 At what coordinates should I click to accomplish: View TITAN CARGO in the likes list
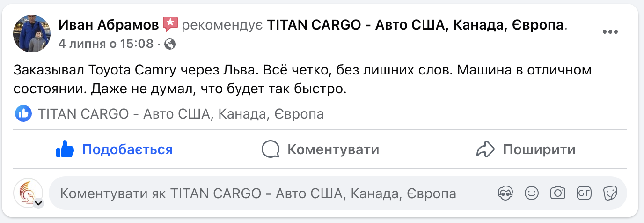[181, 114]
